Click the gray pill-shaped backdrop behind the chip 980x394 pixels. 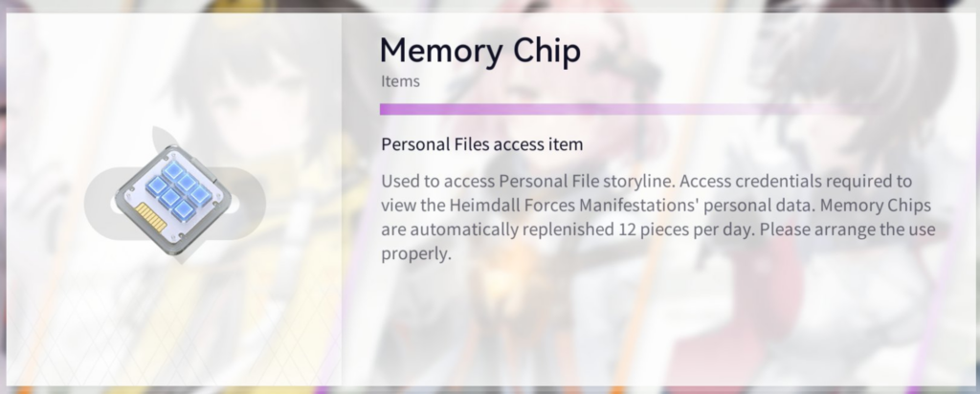[175, 203]
